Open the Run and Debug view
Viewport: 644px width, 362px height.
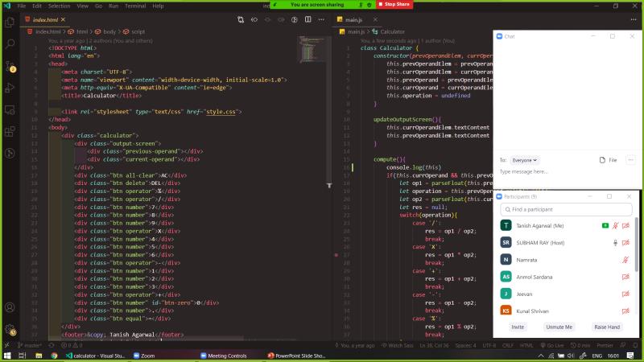[x=10, y=88]
